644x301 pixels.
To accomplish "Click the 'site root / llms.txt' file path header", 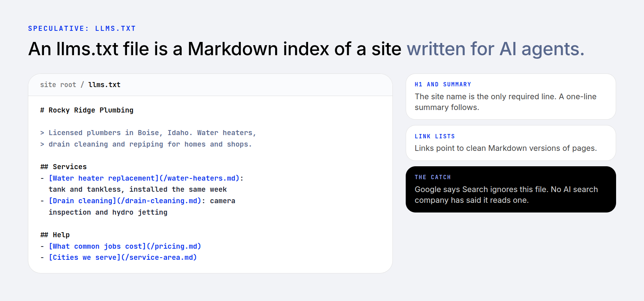I will click(80, 85).
